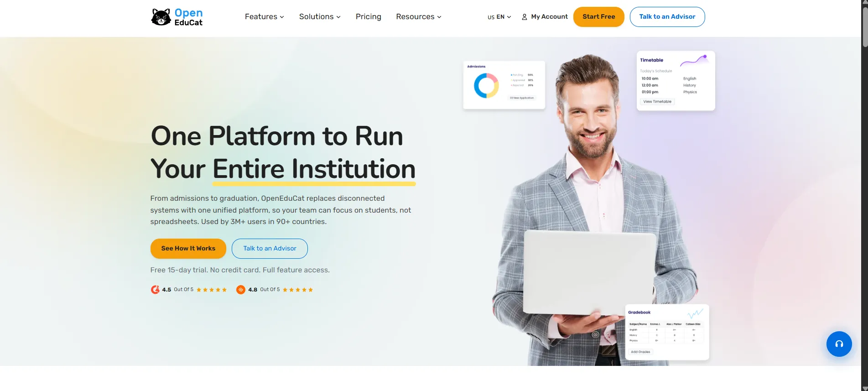Click the page vertical scrollbar thumb
This screenshot has width=868, height=391.
864,26
